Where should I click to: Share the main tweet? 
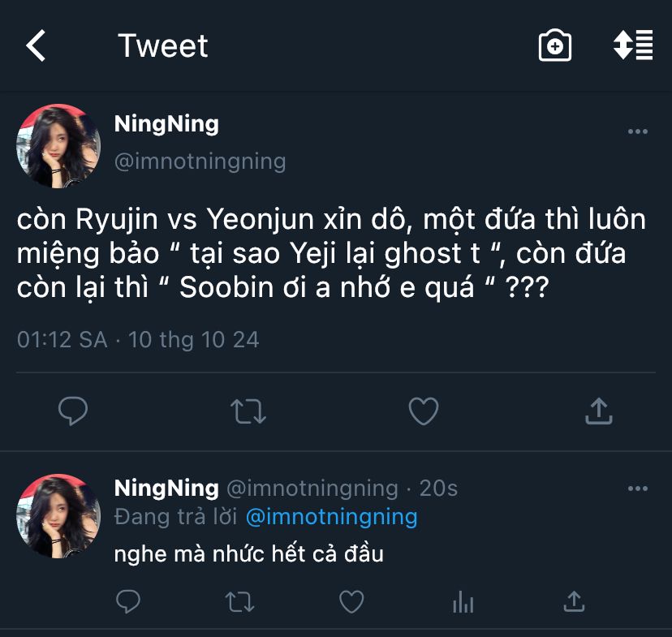pyautogui.click(x=598, y=411)
